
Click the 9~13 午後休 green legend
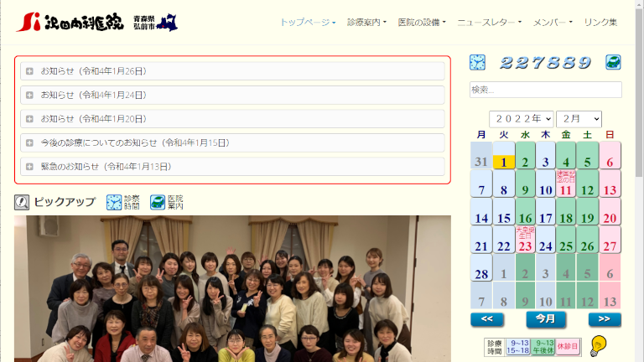click(543, 347)
